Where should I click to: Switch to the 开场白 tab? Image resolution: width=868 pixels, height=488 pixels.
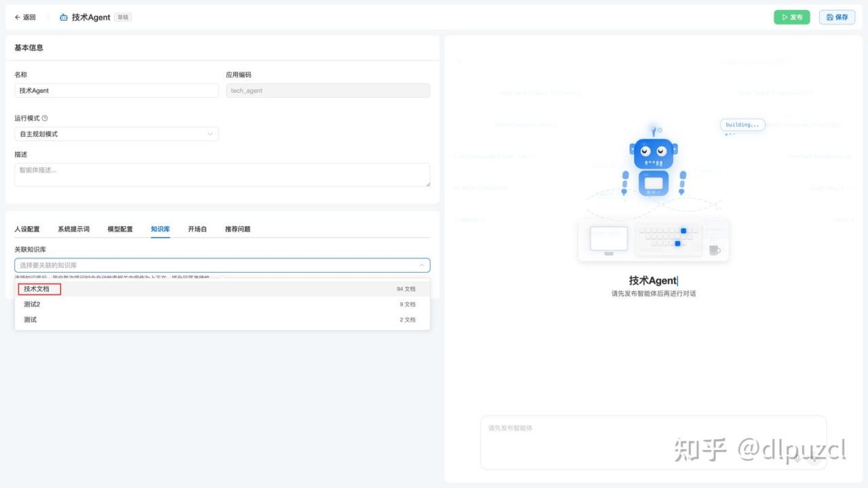(x=197, y=229)
